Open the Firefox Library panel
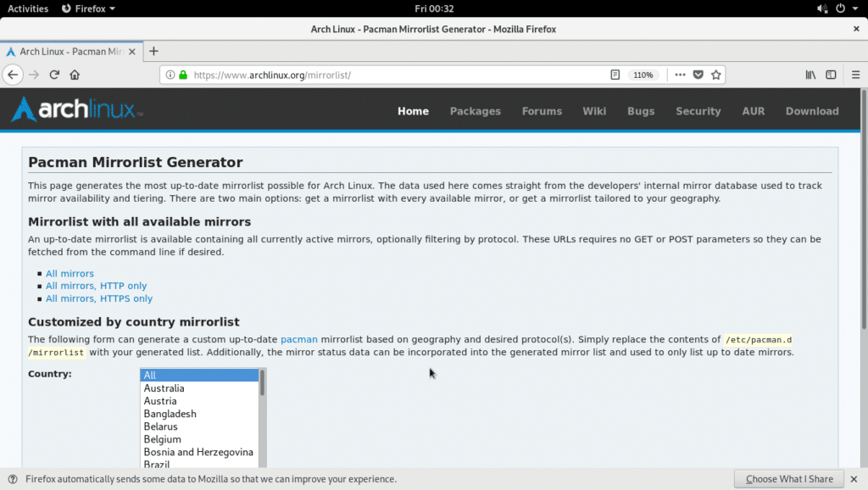The image size is (868, 490). click(x=810, y=75)
